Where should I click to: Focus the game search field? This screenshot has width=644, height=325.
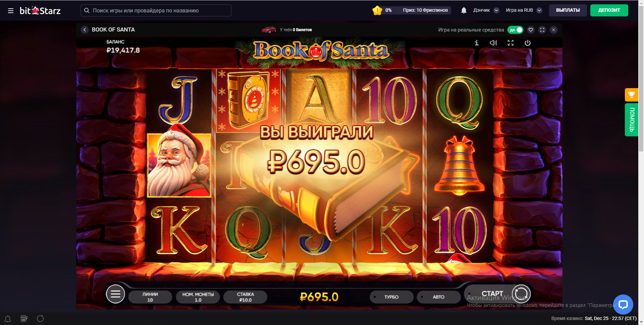pos(156,10)
